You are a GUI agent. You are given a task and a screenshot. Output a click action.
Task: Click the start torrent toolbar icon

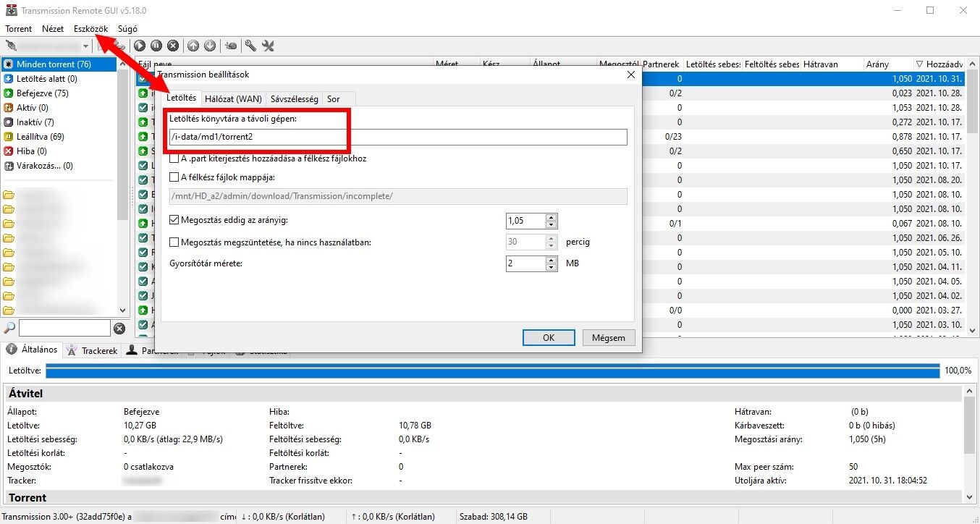pyautogui.click(x=140, y=46)
